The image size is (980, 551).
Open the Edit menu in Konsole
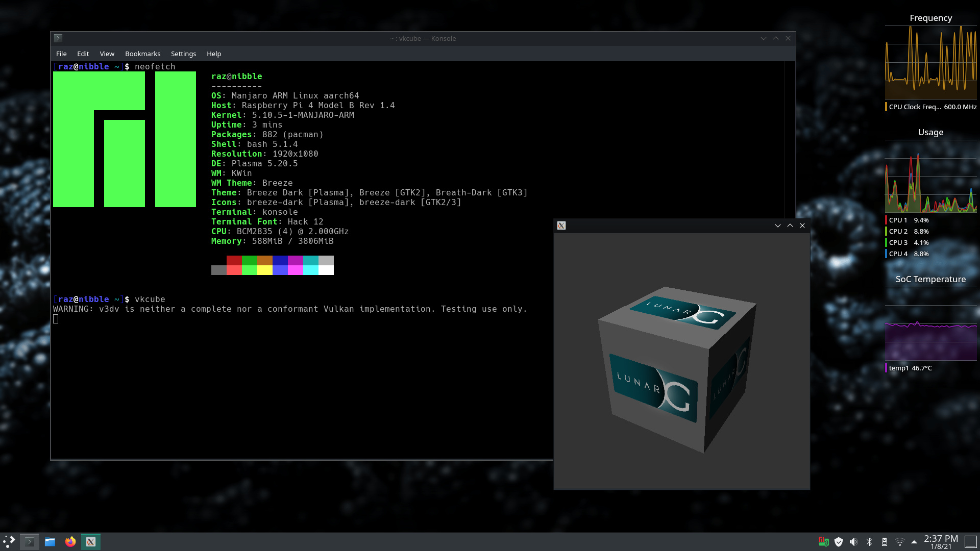[83, 54]
